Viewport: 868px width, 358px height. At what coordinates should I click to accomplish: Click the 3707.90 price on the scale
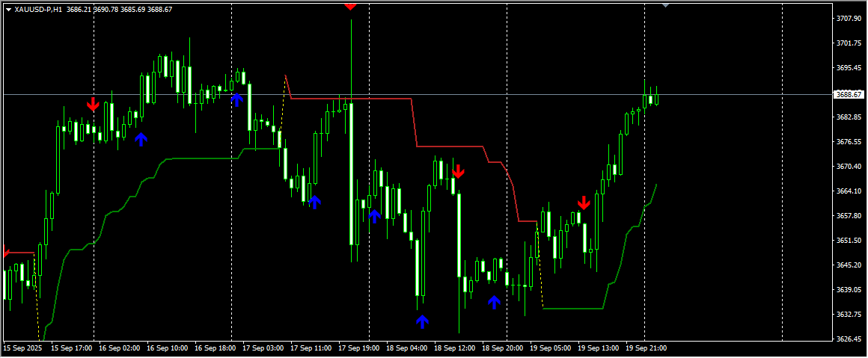tap(849, 18)
